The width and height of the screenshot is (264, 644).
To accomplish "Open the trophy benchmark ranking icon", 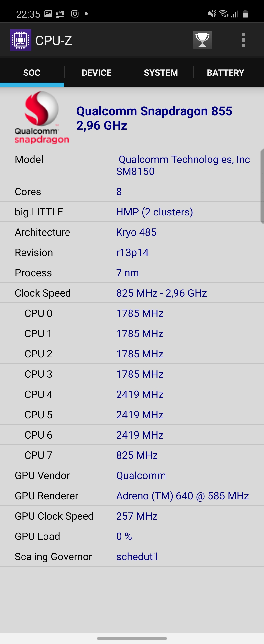I will point(202,40).
